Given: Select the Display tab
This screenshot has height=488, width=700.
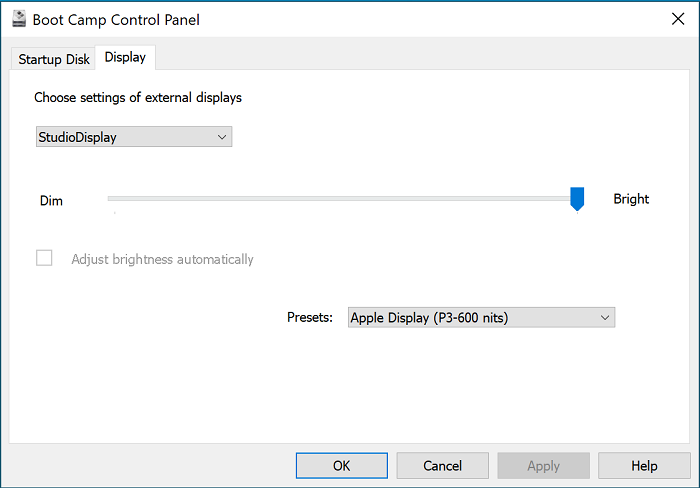Looking at the screenshot, I should [x=125, y=58].
